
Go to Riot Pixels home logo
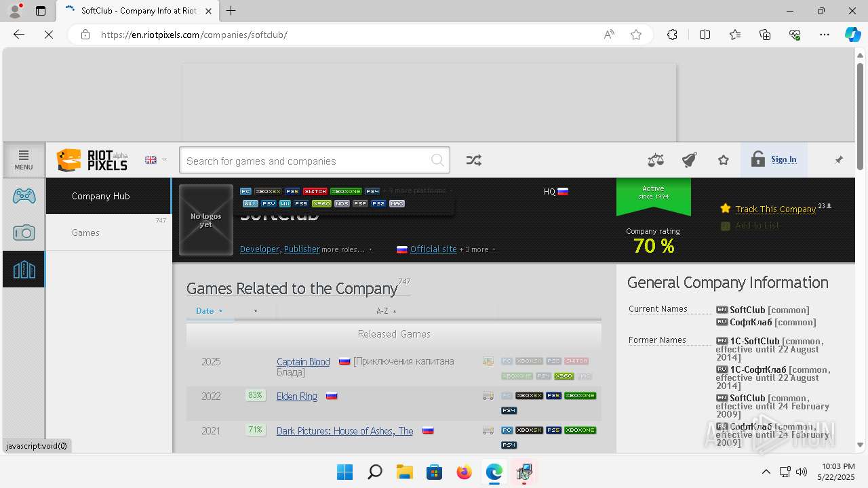point(92,160)
